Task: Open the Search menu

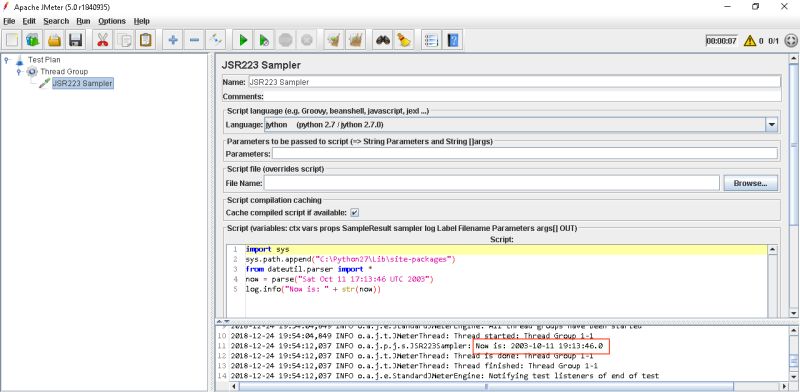Action: pos(56,21)
